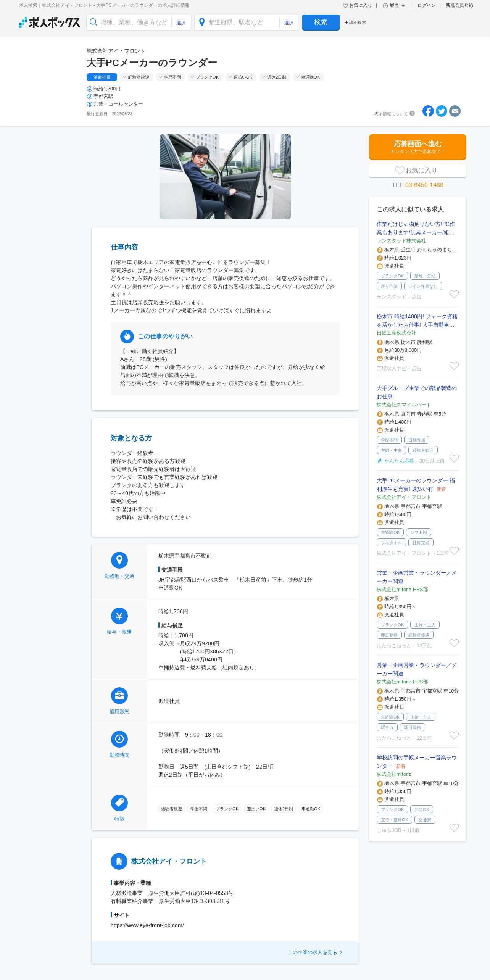Click the blue 検索 button
Screen dimensions: 490x980
coord(321,23)
